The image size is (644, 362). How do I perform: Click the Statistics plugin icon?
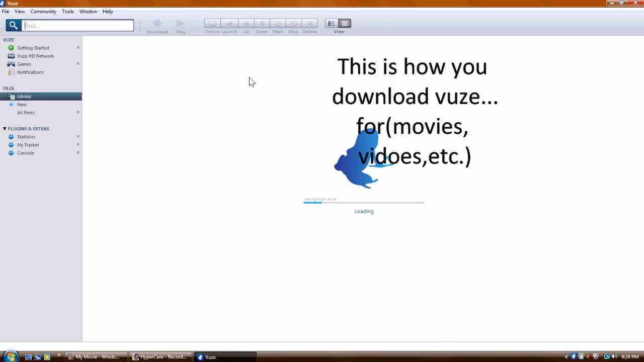pos(11,137)
